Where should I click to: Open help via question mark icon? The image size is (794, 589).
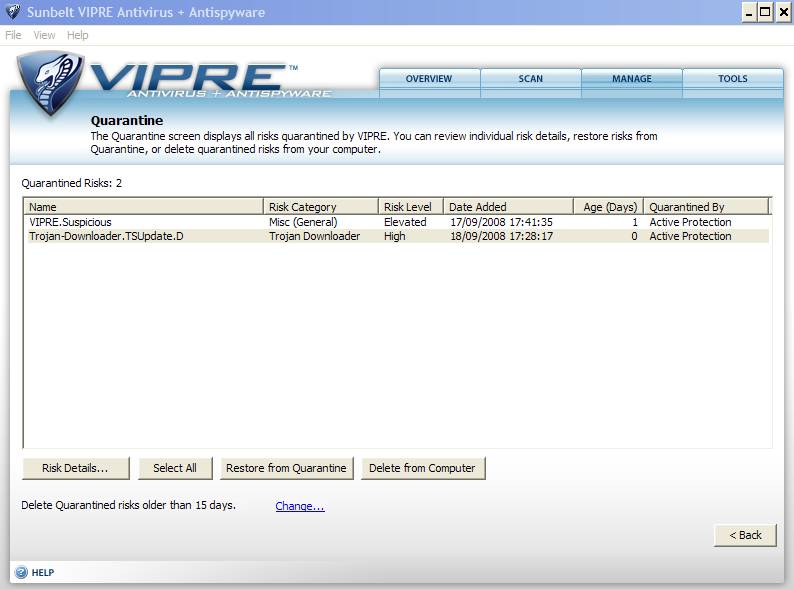(x=21, y=572)
